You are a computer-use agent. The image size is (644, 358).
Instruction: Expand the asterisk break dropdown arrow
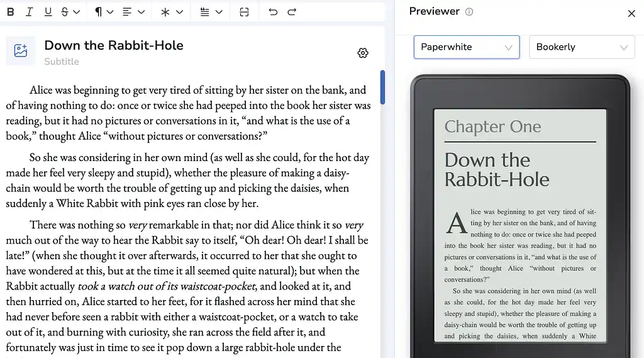click(x=179, y=12)
